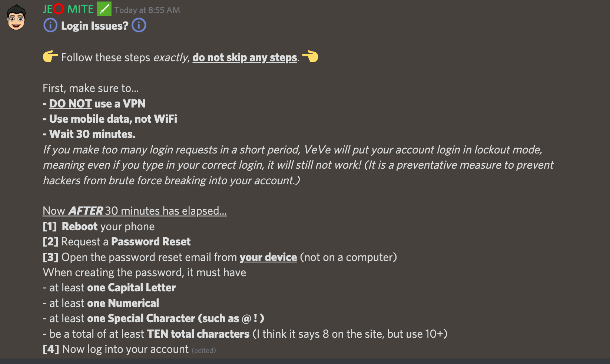Viewport: 610px width, 364px height.
Task: Click 'one Special Character' bold text
Action: tap(141, 318)
